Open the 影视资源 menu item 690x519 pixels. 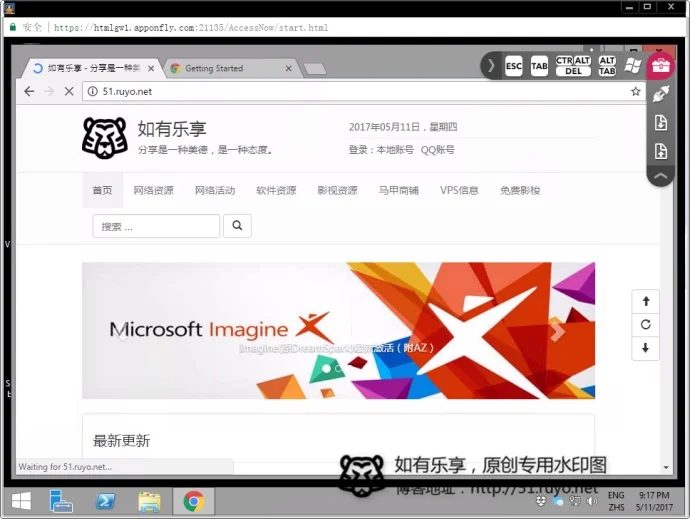point(337,191)
